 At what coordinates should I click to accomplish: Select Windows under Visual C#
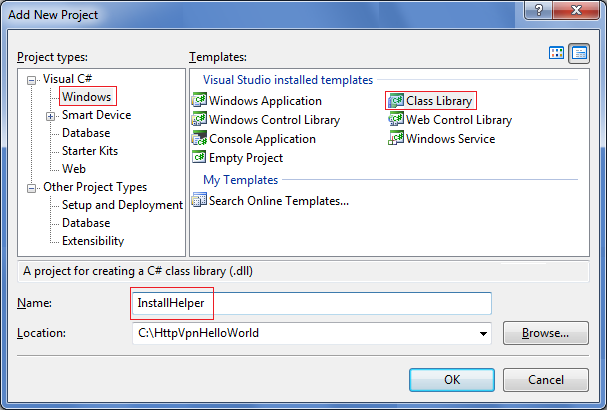click(87, 96)
